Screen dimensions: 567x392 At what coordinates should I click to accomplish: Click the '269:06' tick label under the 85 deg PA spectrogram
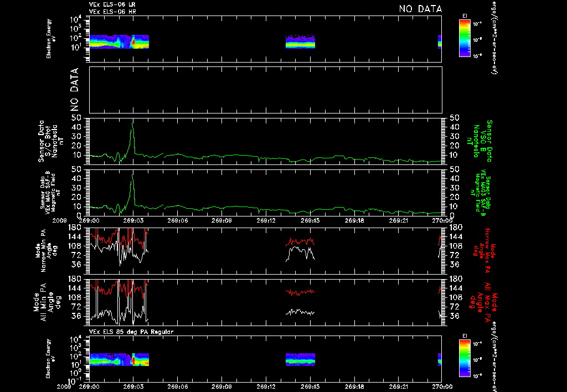pos(178,386)
